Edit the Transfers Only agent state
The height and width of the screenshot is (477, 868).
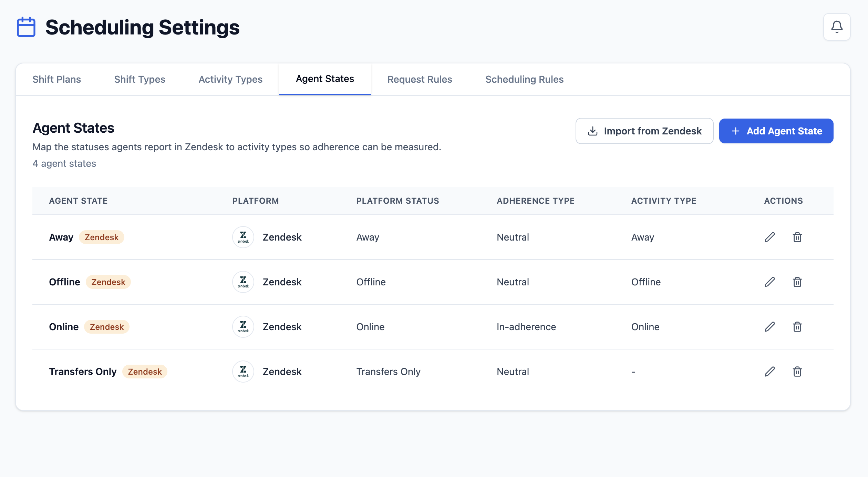[770, 372]
